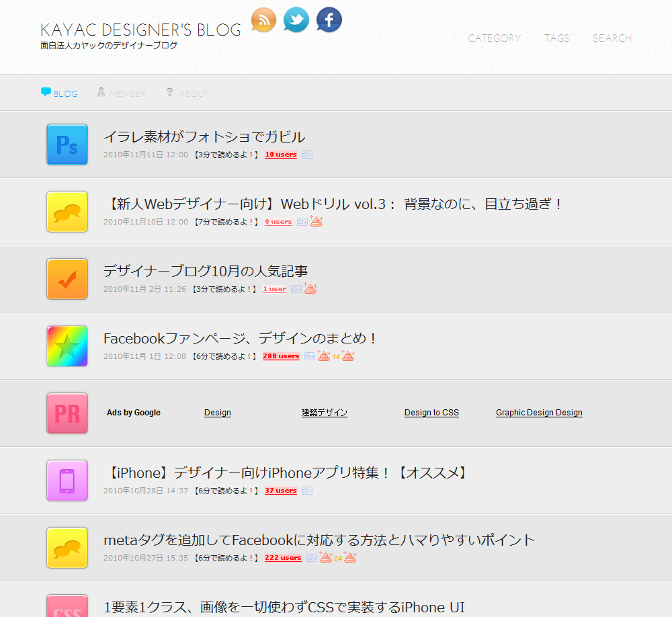Image resolution: width=672 pixels, height=617 pixels.
Task: Click the 10 users bookmark count
Action: 281,155
